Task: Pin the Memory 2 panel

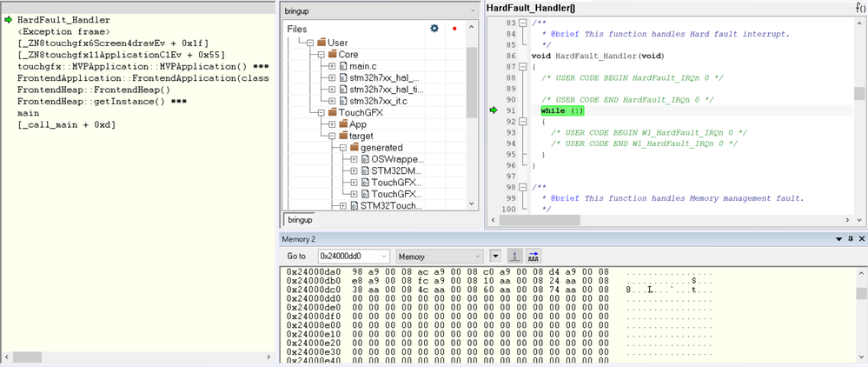Action: click(850, 239)
